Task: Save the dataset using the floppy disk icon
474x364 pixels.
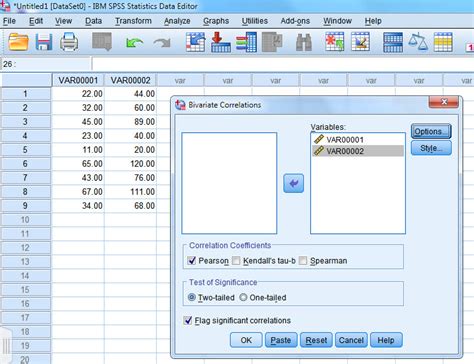Action: click(x=44, y=42)
